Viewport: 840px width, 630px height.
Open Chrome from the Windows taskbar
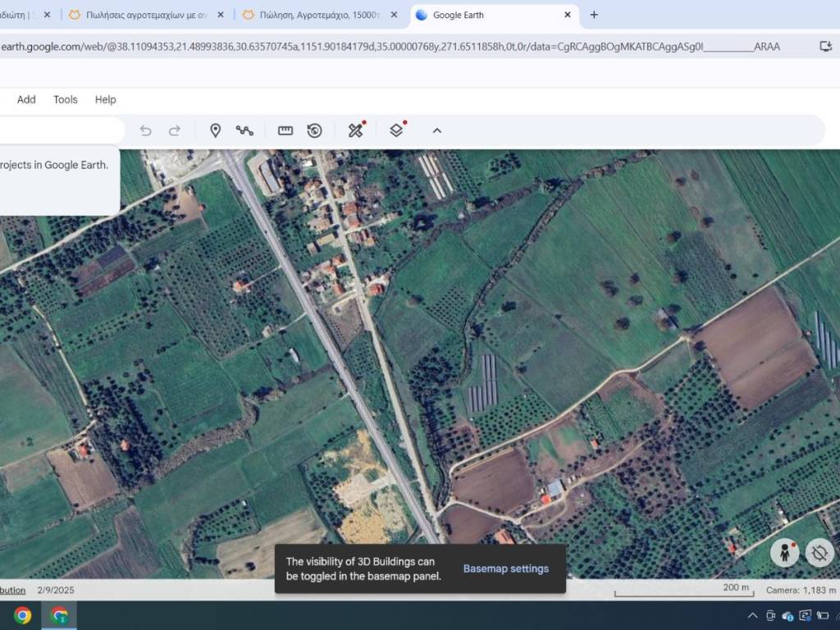coord(23,615)
